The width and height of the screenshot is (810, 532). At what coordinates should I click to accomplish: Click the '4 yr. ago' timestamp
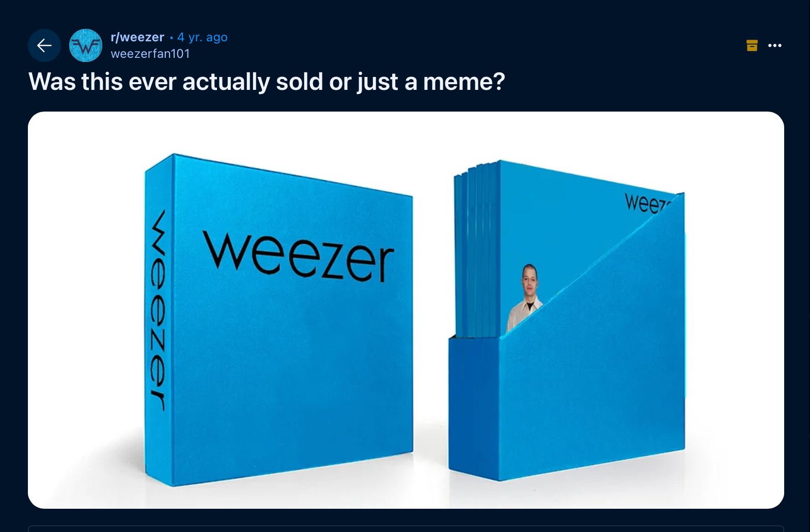pos(202,37)
